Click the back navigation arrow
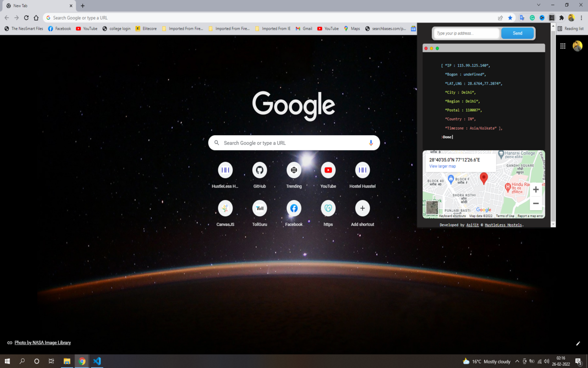588x368 pixels. (6, 18)
